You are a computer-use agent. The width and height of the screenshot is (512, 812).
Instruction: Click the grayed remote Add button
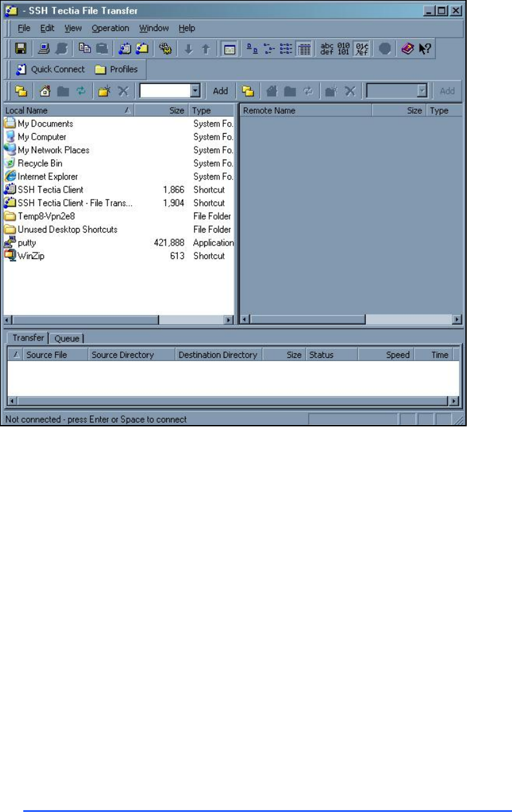click(x=447, y=91)
